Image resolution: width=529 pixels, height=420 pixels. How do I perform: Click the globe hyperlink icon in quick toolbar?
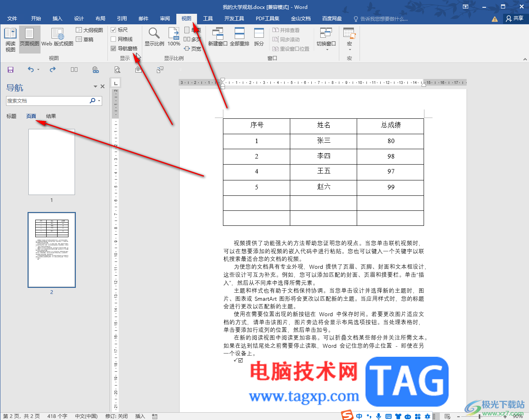pyautogui.click(x=96, y=70)
